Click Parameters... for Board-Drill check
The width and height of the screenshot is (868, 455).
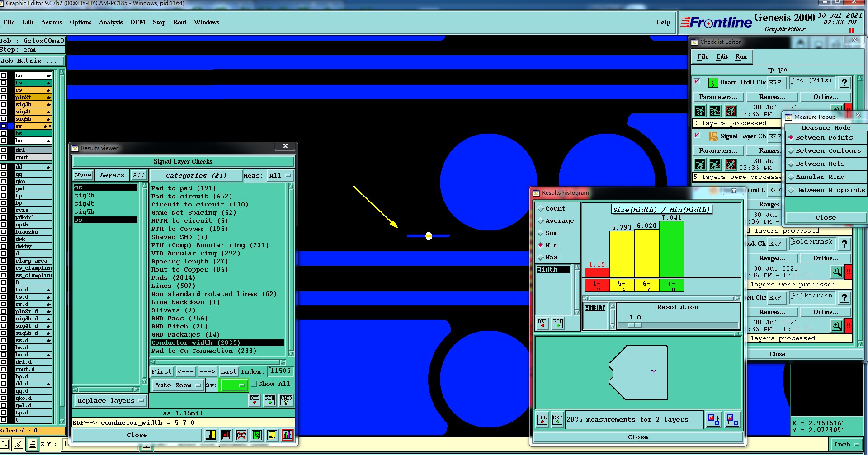point(718,97)
